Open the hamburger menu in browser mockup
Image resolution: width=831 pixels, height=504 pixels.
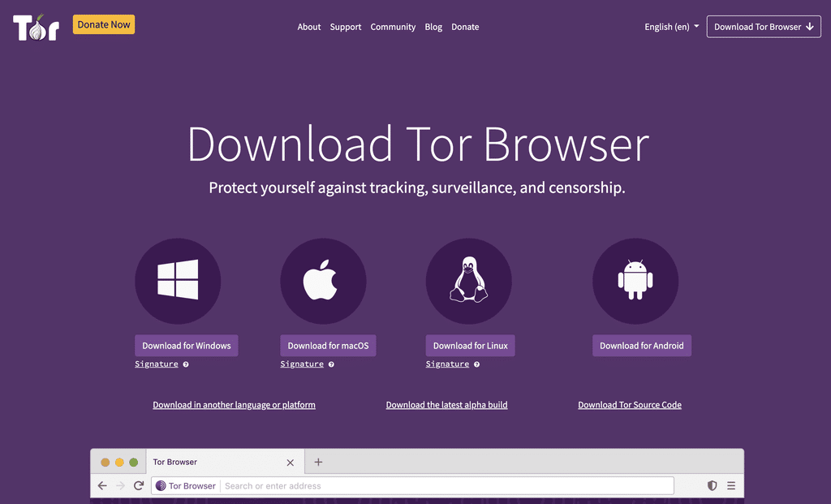click(731, 485)
